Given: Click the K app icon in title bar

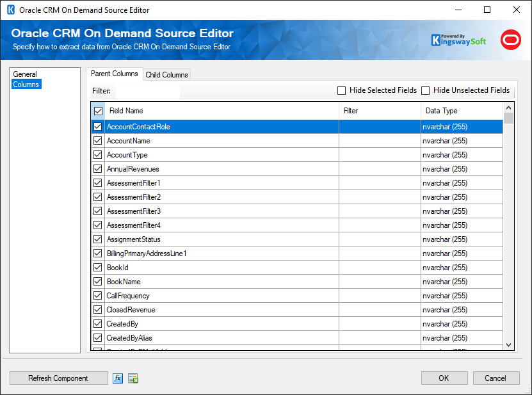Looking at the screenshot, I should click(x=11, y=10).
